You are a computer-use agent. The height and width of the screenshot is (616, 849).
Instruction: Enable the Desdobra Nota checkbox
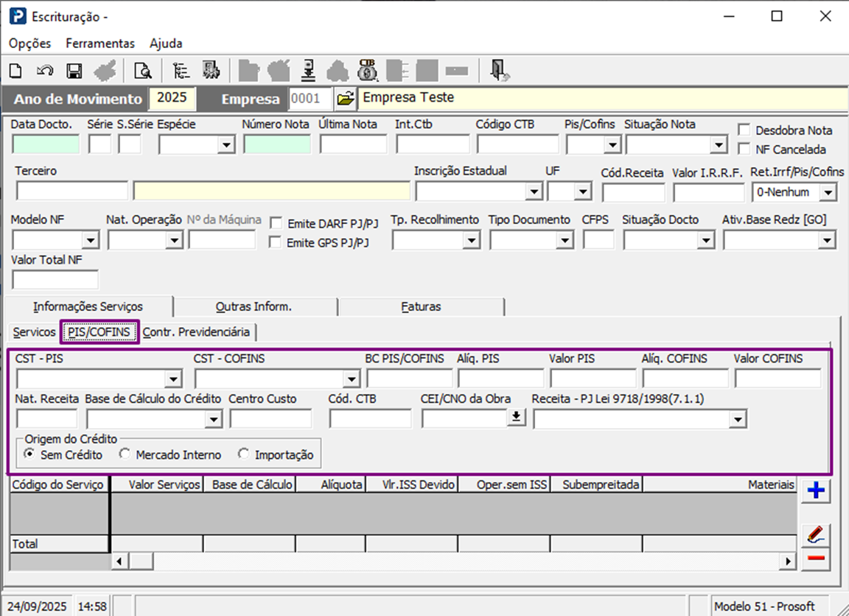(744, 130)
